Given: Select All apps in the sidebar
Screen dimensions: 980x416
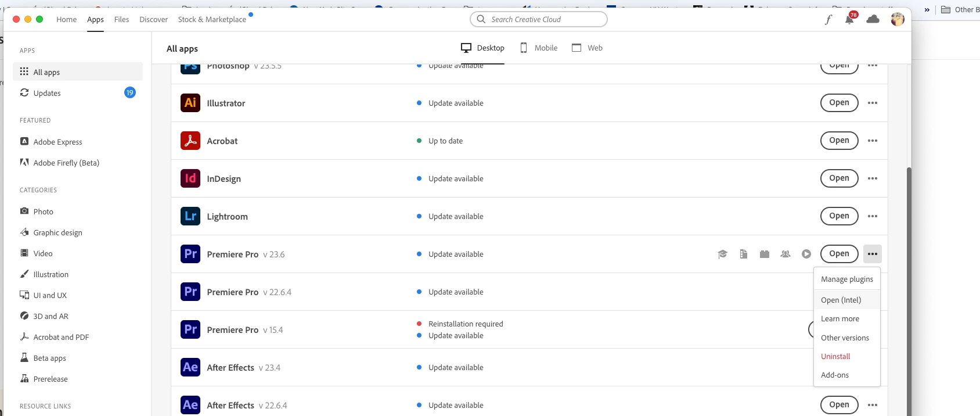Looking at the screenshot, I should coord(78,72).
